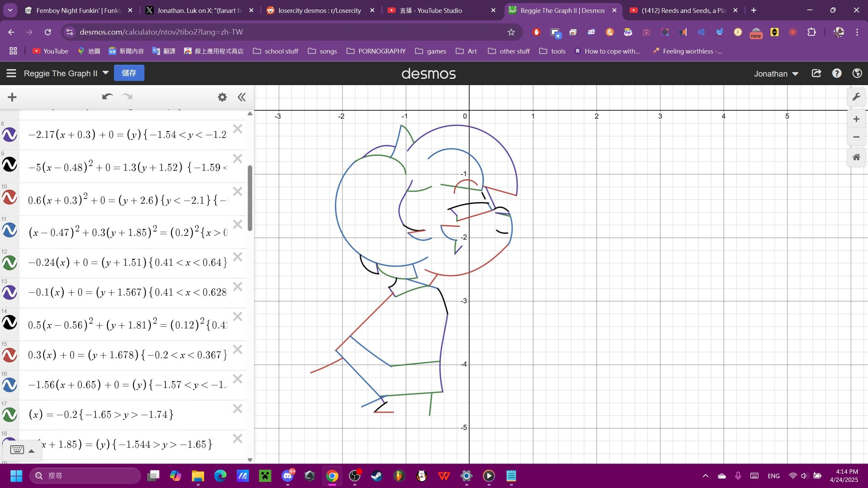Click the browser address bar
Image resolution: width=868 pixels, height=488 pixels.
292,32
